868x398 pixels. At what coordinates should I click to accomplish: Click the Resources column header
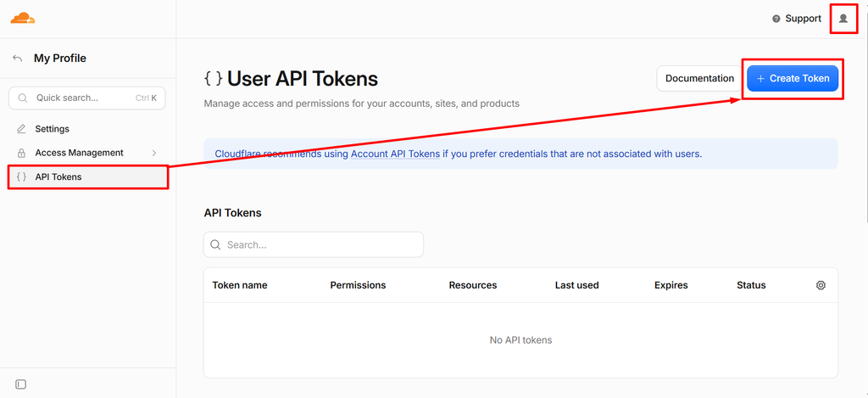tap(473, 285)
